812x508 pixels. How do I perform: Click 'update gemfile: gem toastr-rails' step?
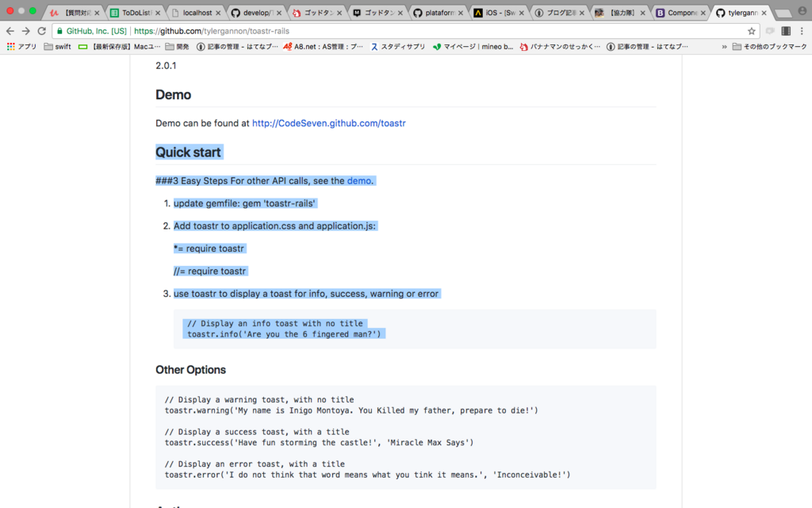pos(244,204)
